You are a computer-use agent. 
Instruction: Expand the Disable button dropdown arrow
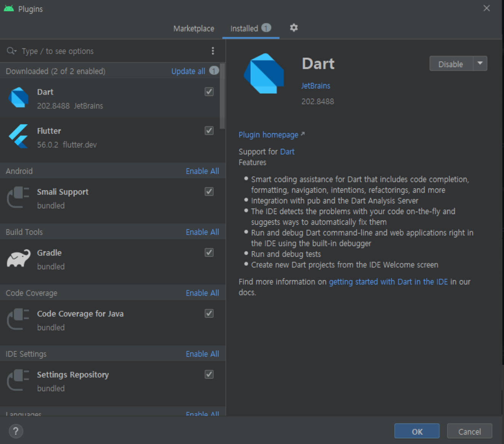coord(480,64)
